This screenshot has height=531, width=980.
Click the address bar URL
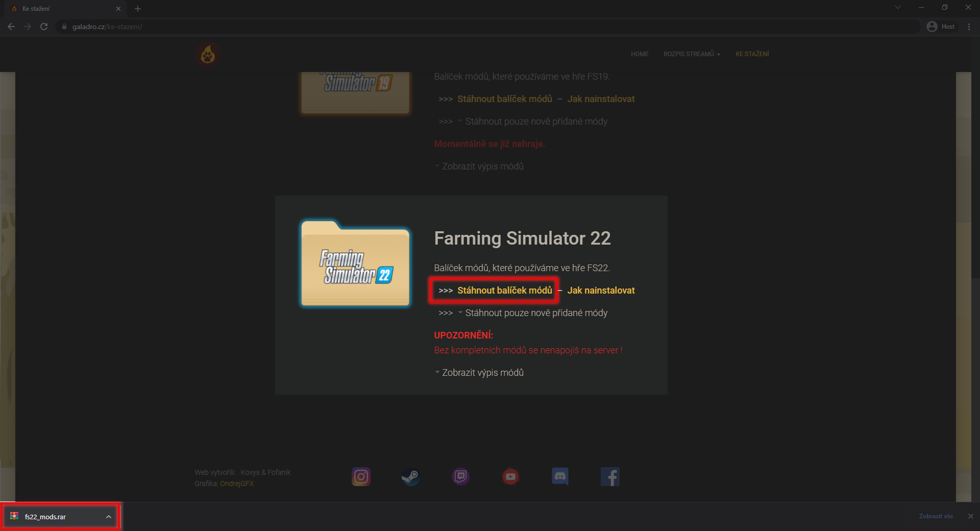tap(107, 27)
